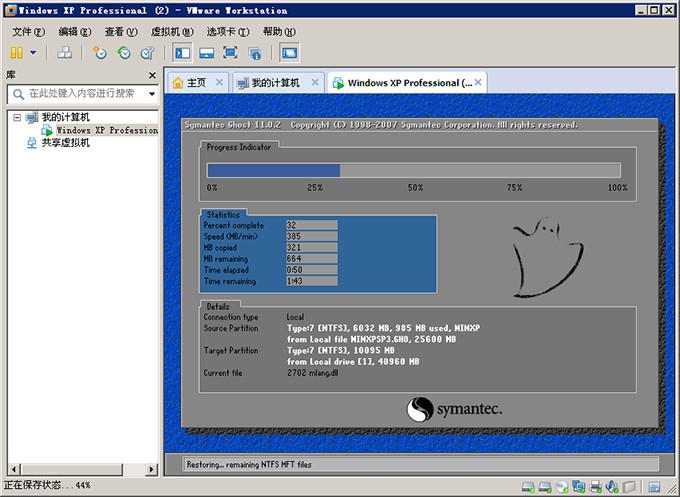This screenshot has width=680, height=497.
Task: Click the yellow suspend VM toolbar button
Action: pos(16,53)
